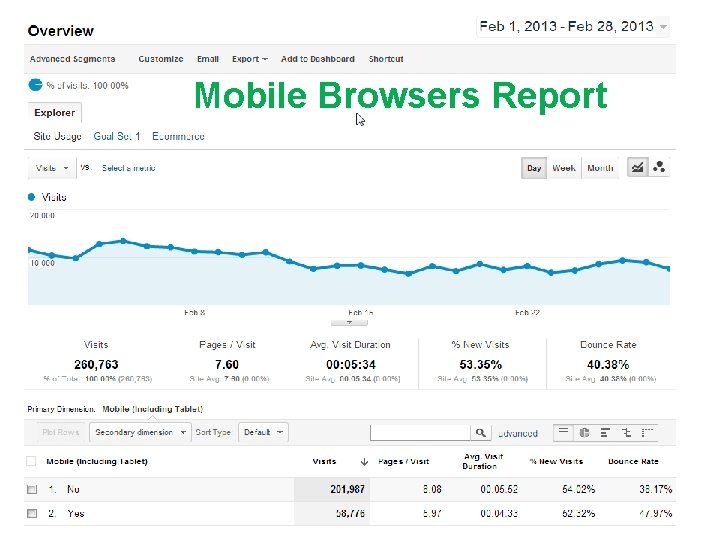Click the Overview page heading

(x=61, y=31)
